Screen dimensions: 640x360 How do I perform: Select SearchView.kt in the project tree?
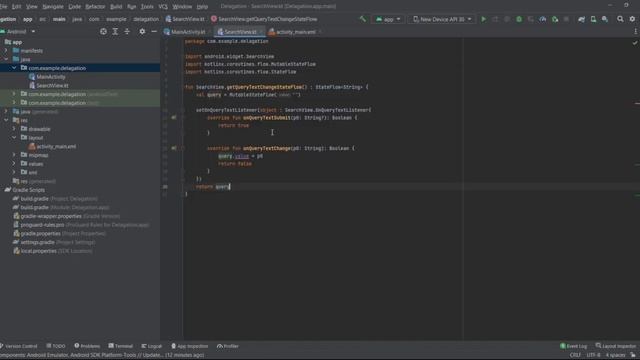pyautogui.click(x=52, y=85)
